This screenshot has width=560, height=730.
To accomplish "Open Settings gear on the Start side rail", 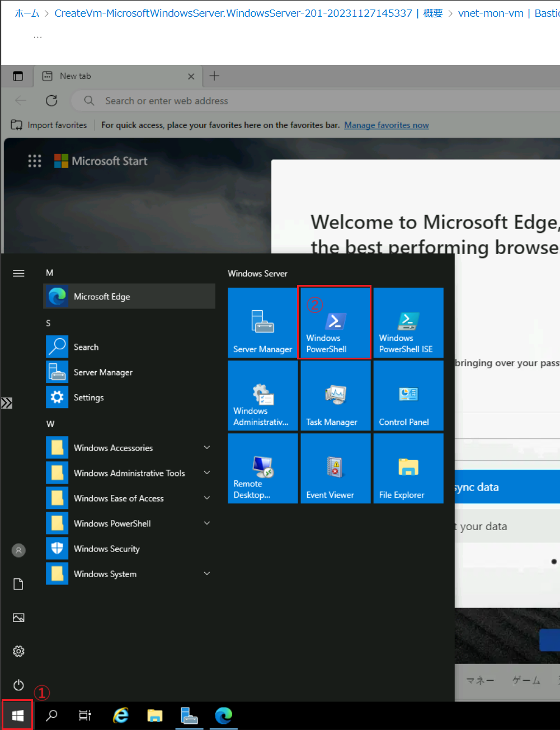I will click(x=18, y=651).
